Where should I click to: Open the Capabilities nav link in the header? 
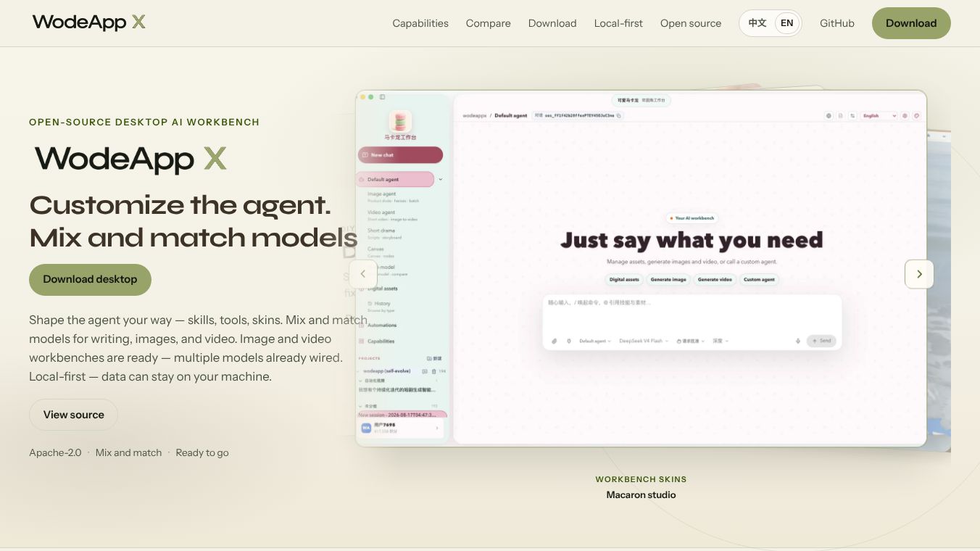click(x=420, y=23)
